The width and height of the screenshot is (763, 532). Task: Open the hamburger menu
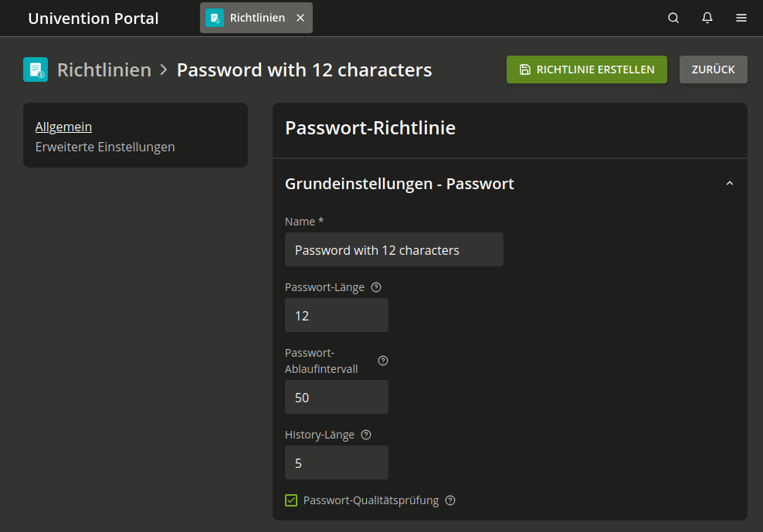pyautogui.click(x=741, y=18)
